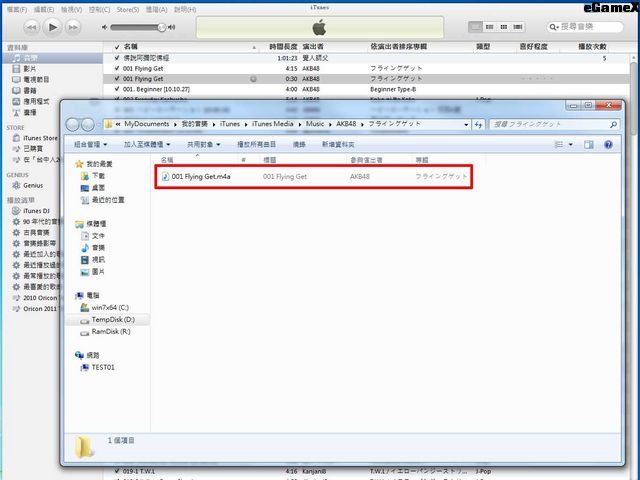This screenshot has width=640, height=480.
Task: Click the iTunes Media breadcrumb in the address bar
Action: 272,124
